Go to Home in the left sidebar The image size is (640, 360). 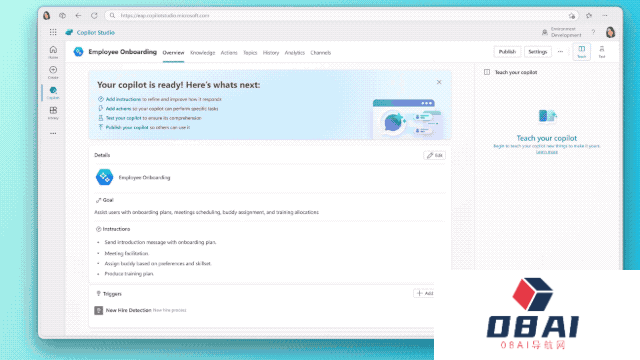[x=53, y=52]
